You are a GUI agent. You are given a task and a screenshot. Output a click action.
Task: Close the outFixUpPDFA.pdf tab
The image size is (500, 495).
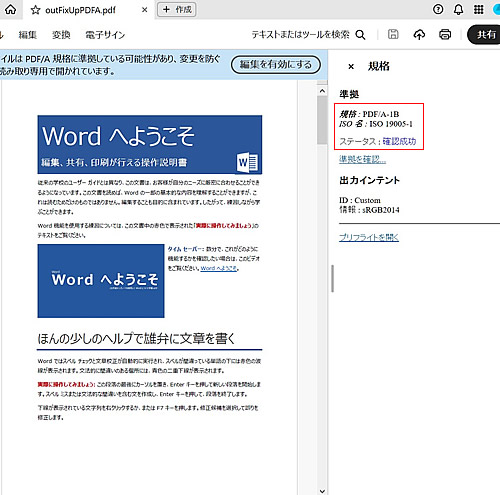point(144,10)
